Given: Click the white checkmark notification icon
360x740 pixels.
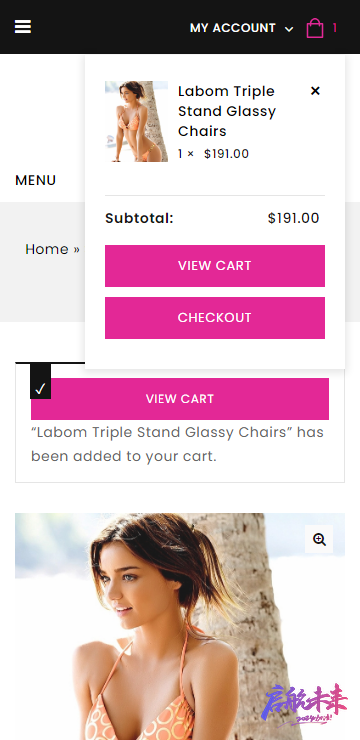Looking at the screenshot, I should point(41,388).
